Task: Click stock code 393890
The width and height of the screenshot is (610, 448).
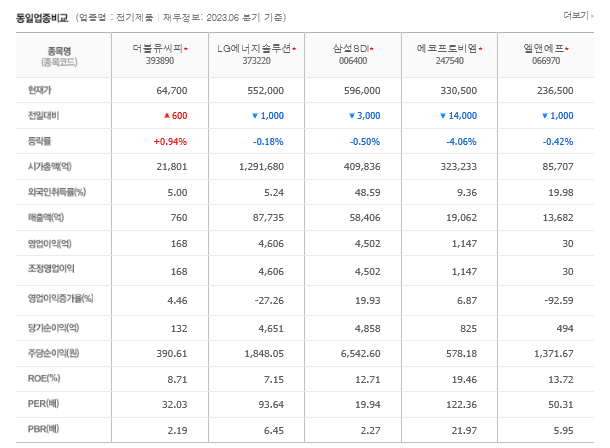Action: [x=160, y=61]
